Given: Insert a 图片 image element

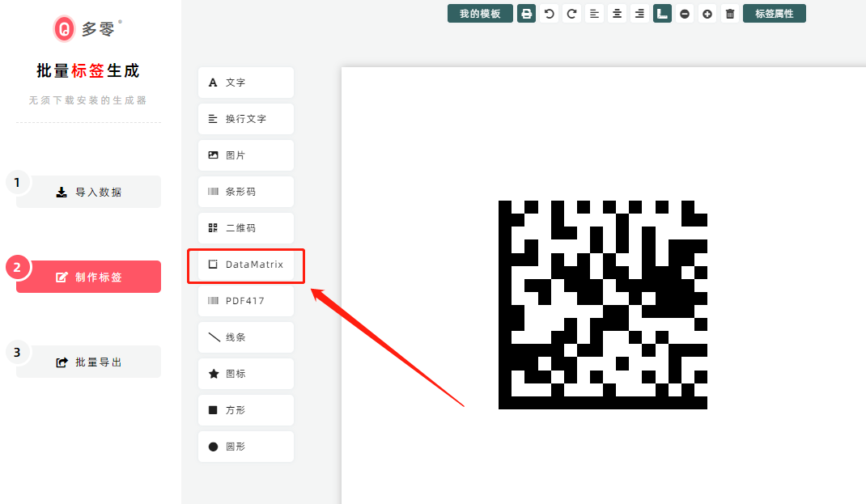Looking at the screenshot, I should coord(246,155).
